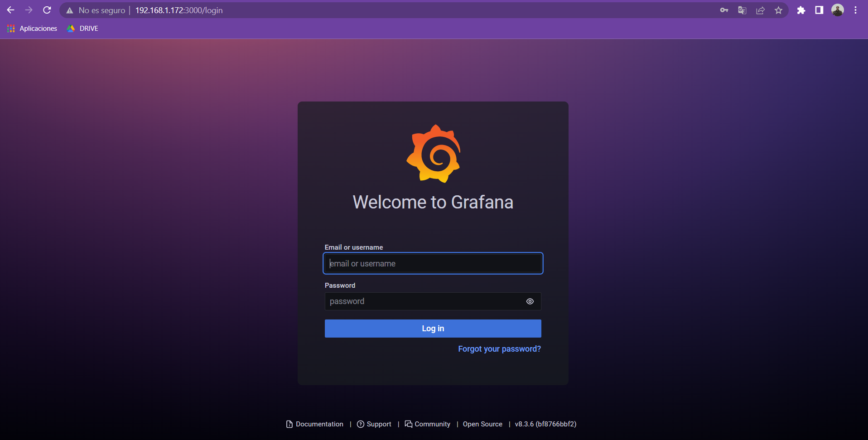Open Forgot your password link
Screen dimensions: 868x440
499,349
